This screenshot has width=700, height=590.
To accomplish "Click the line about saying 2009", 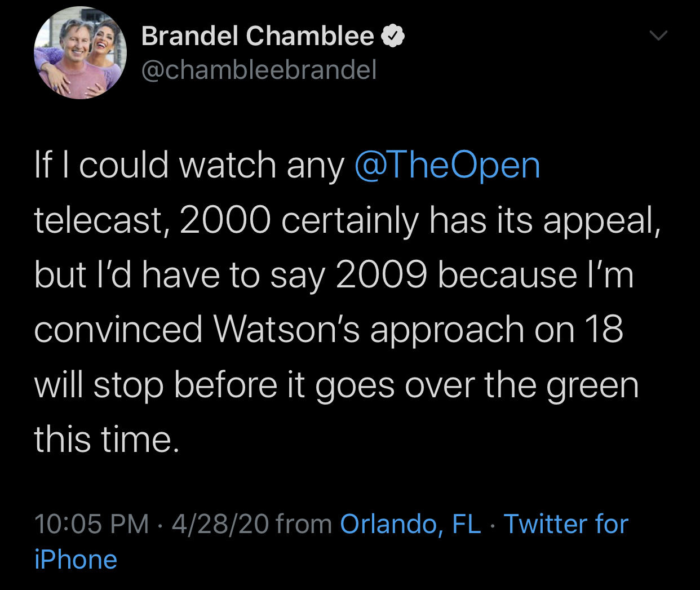I will pyautogui.click(x=334, y=275).
